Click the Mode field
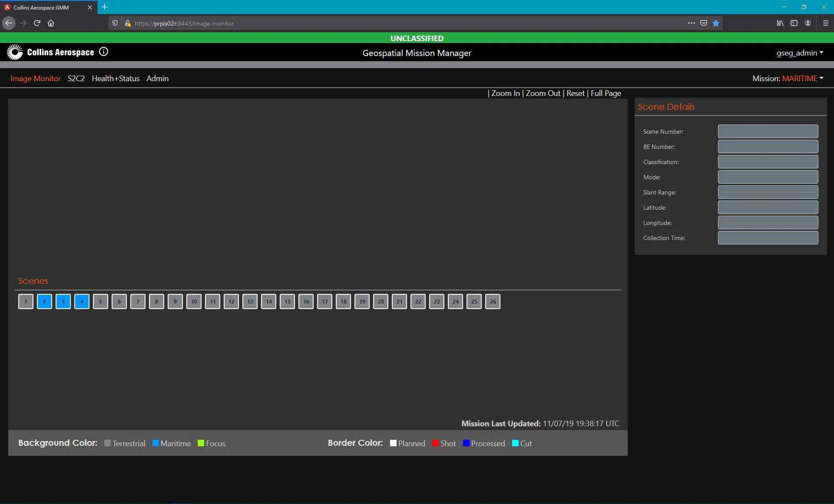 click(x=768, y=177)
